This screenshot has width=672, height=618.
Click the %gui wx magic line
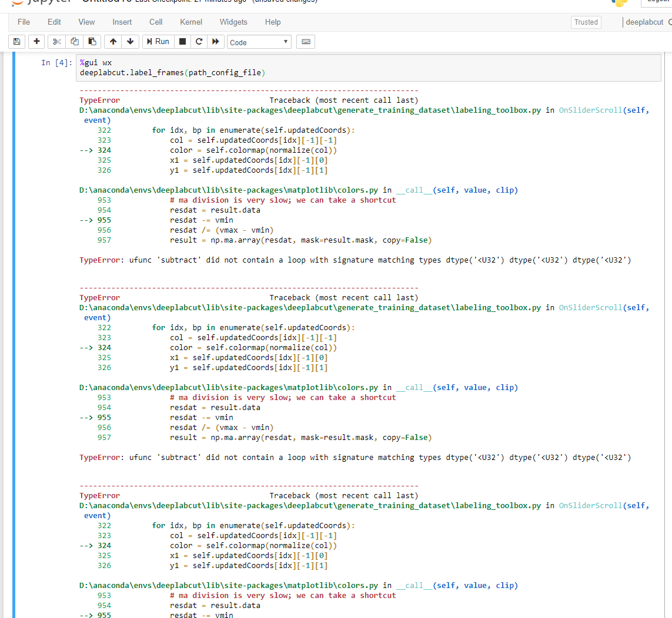pos(96,62)
